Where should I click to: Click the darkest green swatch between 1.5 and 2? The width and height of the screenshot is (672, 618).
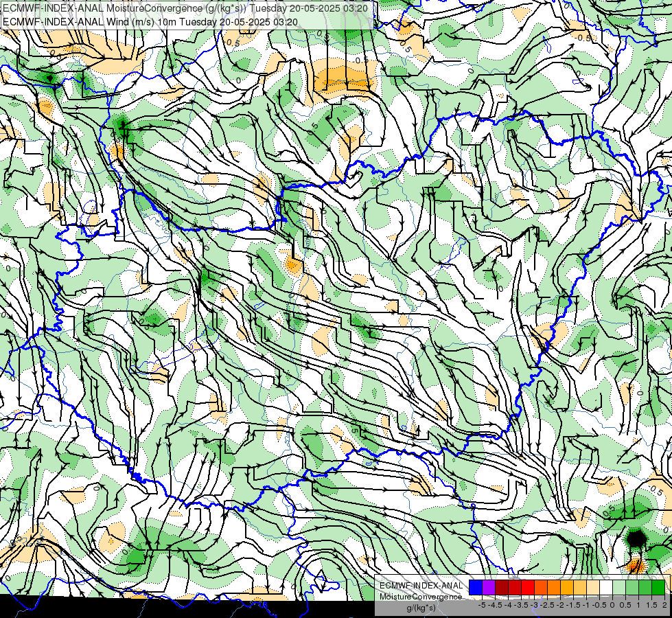pyautogui.click(x=658, y=588)
